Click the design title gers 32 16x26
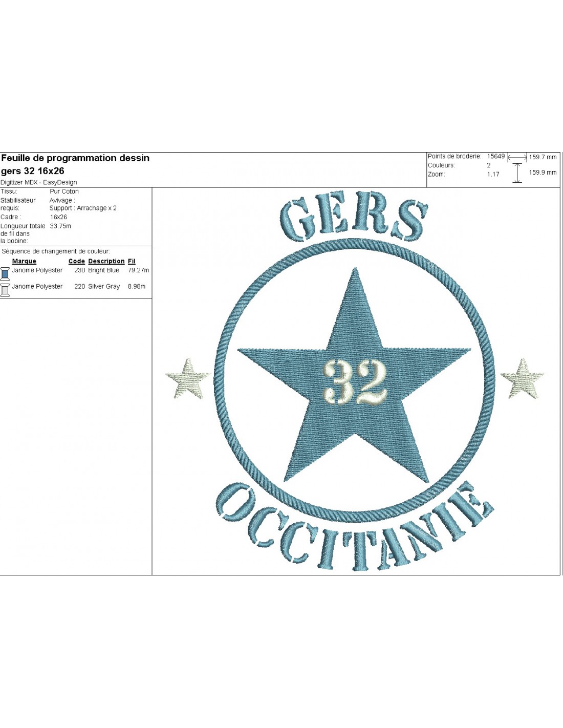 (33, 171)
